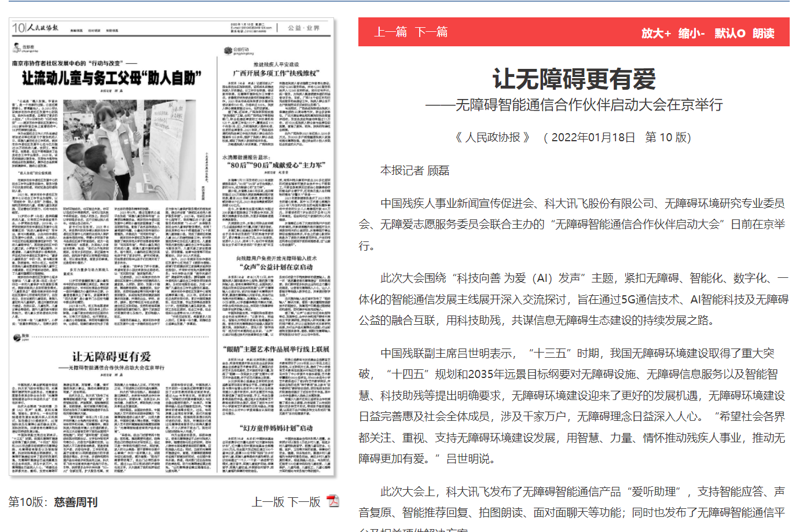Open article 让流动儿童与务工父母"助人自助" on newspaper page
The image size is (803, 532).
tap(111, 78)
